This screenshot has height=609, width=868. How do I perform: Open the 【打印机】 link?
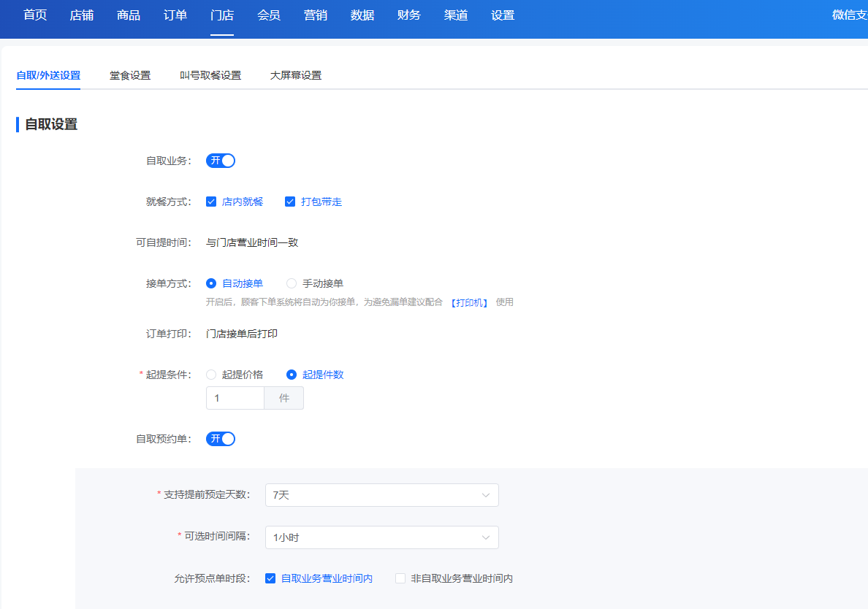coord(469,302)
